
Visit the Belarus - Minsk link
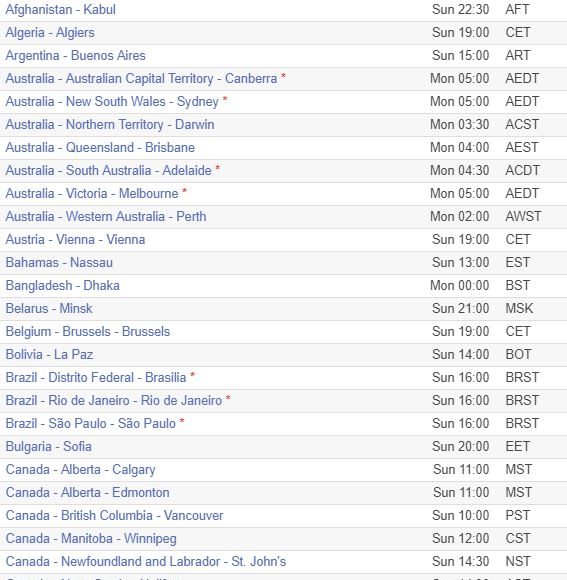tap(49, 308)
